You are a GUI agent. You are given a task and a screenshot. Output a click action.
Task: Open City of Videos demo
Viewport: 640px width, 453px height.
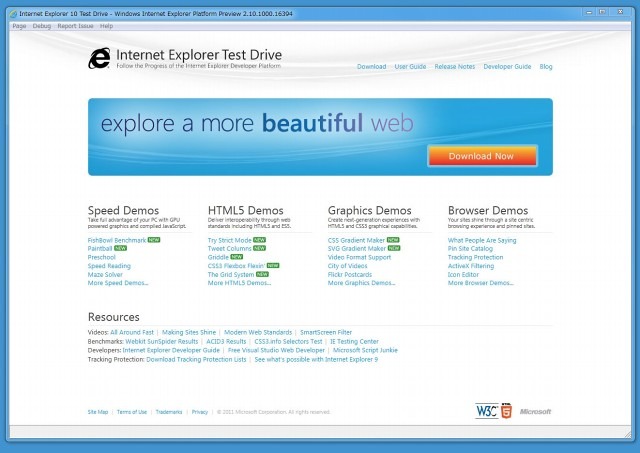pyautogui.click(x=347, y=266)
